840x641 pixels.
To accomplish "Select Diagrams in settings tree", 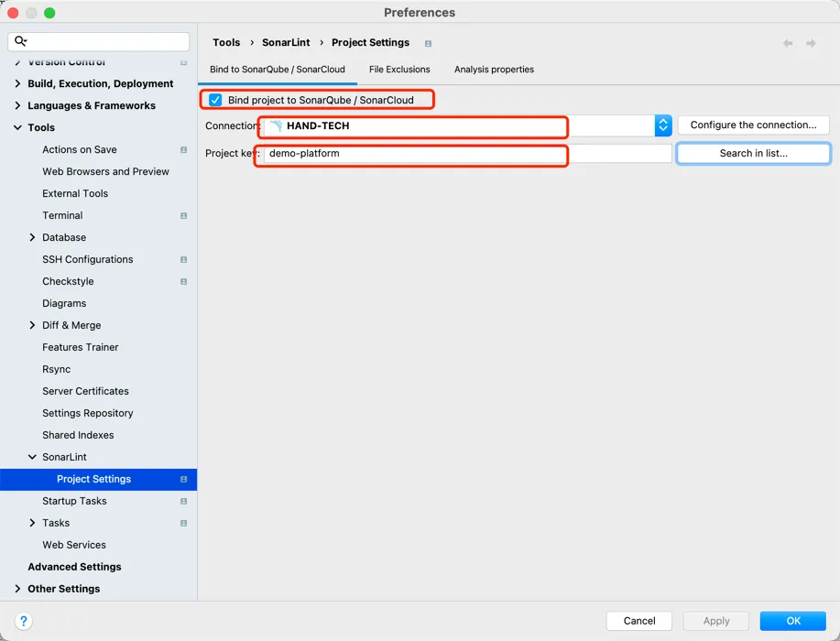I will [64, 303].
